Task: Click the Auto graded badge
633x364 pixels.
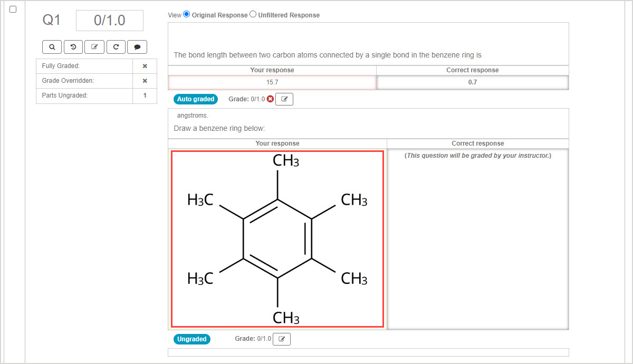Action: coord(196,99)
